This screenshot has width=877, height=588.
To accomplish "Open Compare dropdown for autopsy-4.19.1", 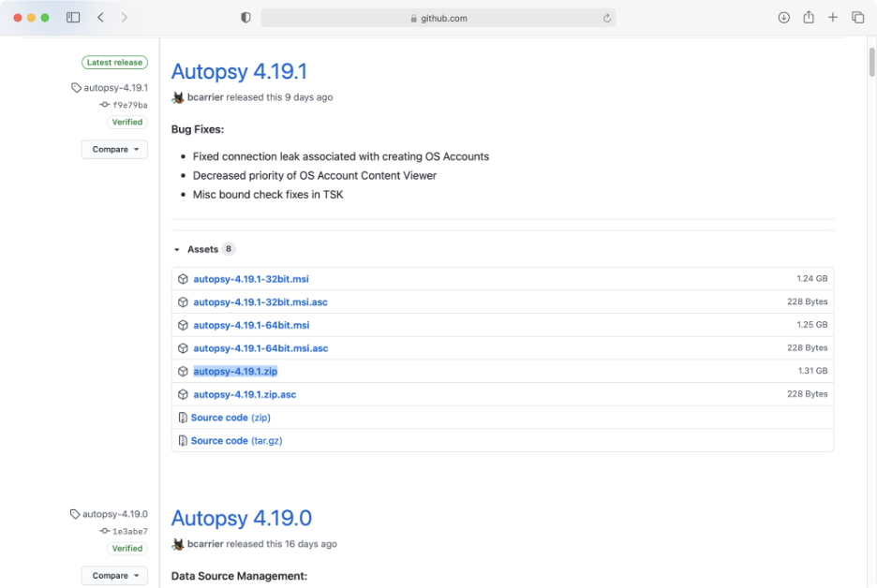I will [x=114, y=149].
